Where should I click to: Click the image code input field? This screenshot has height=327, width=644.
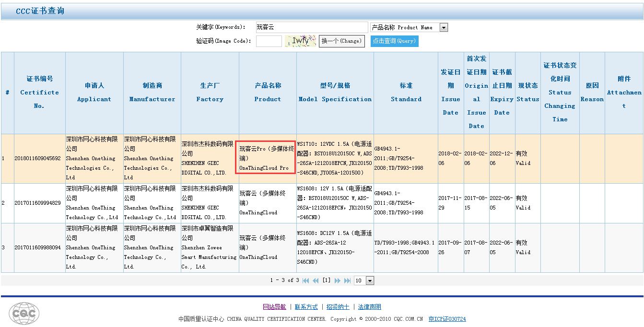(x=269, y=41)
